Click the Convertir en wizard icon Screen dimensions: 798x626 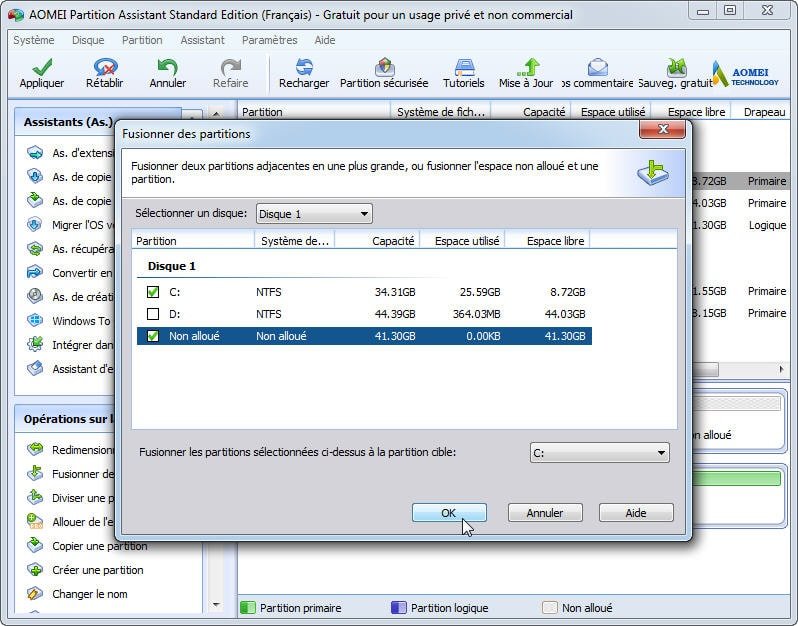35,272
